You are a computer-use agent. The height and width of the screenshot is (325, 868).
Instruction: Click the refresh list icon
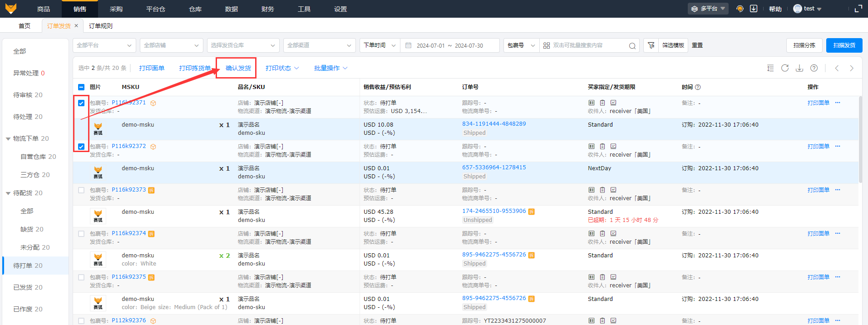click(x=785, y=68)
